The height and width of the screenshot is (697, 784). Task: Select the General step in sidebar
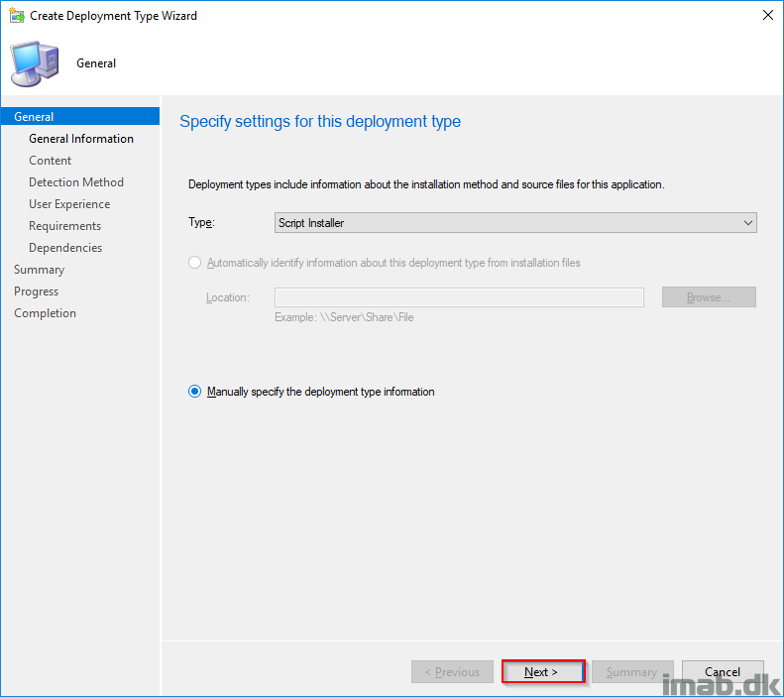(x=80, y=117)
